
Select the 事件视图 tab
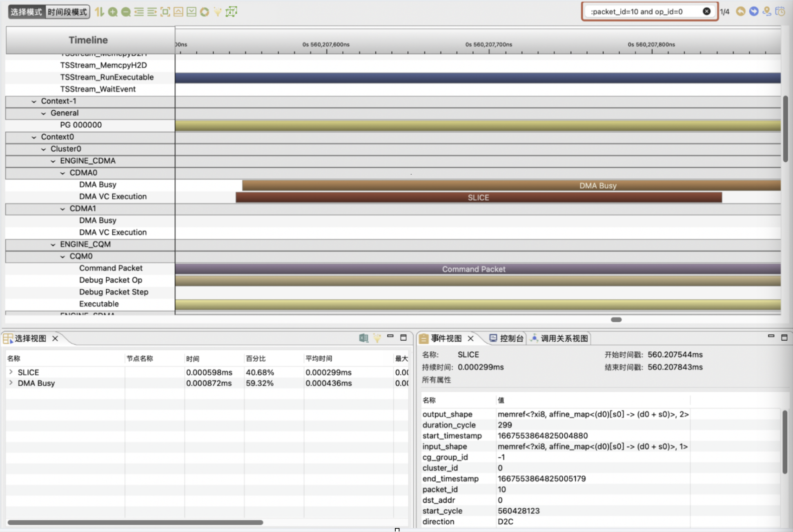[446, 338]
